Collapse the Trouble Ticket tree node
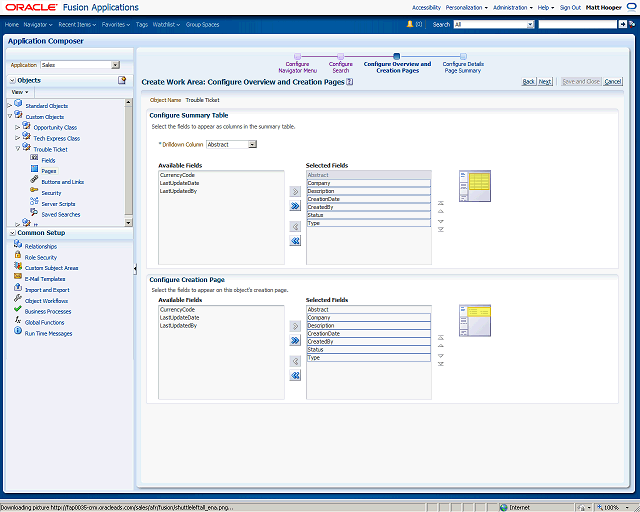640x512 pixels. point(17,149)
